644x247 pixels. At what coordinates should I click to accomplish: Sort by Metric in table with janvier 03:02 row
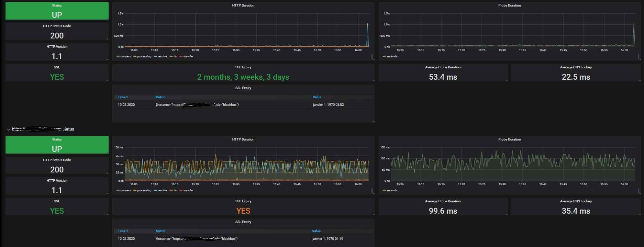point(160,97)
